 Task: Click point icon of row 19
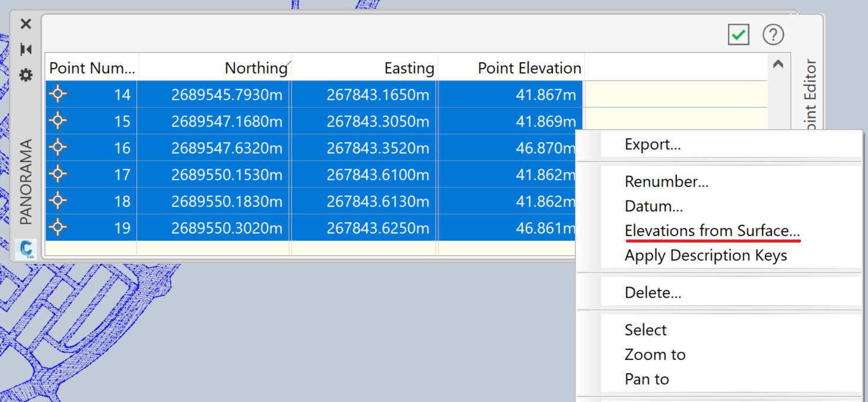click(x=58, y=227)
